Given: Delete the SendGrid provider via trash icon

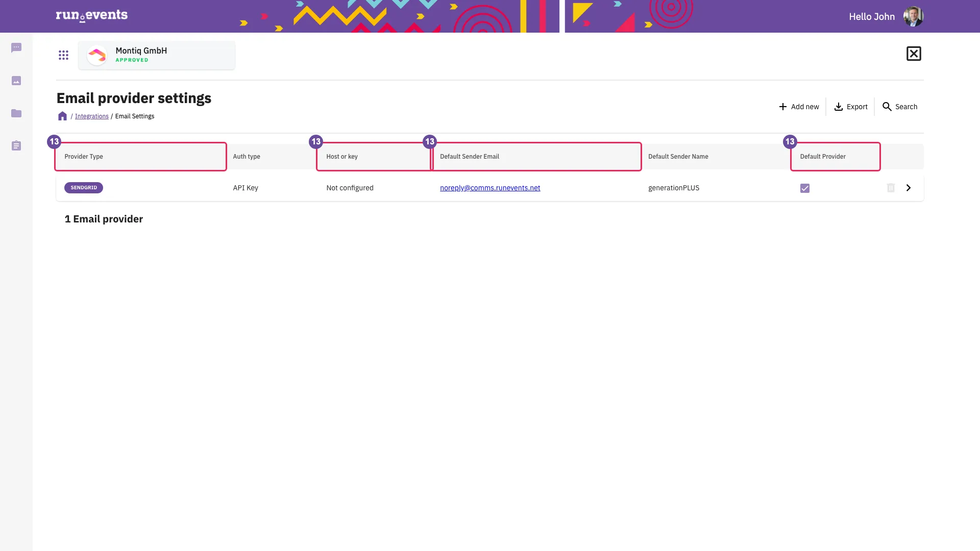Looking at the screenshot, I should pyautogui.click(x=891, y=188).
